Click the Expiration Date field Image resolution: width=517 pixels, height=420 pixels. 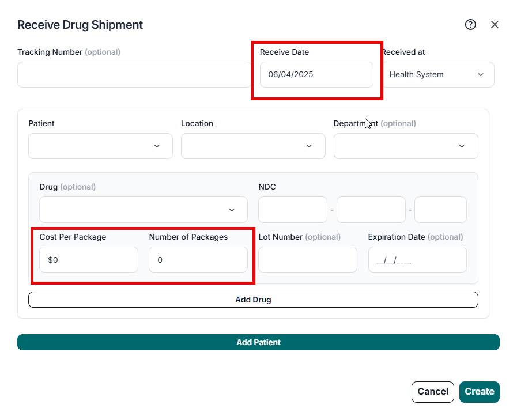(x=417, y=260)
